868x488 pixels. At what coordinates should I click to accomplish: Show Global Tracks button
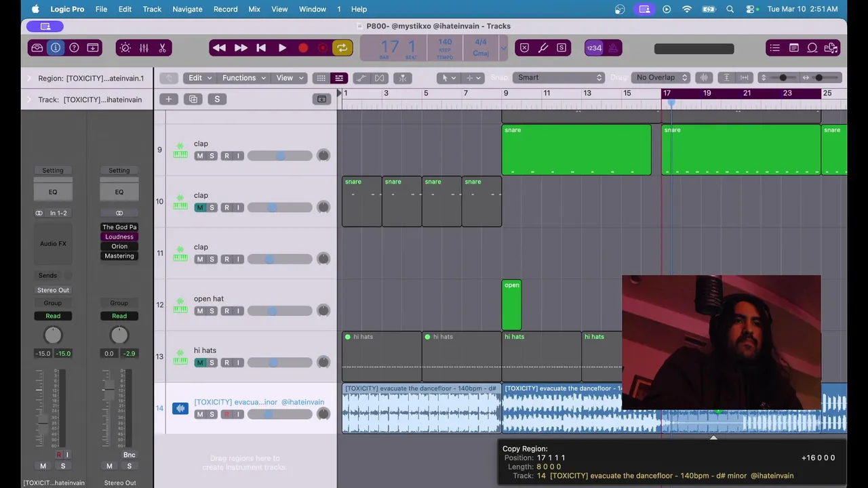321,100
